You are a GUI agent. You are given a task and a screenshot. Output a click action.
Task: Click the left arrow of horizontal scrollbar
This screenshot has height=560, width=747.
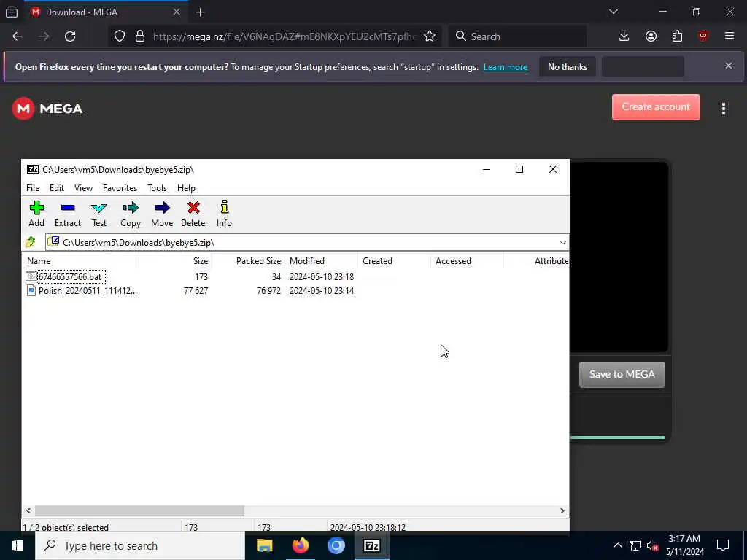tap(28, 510)
